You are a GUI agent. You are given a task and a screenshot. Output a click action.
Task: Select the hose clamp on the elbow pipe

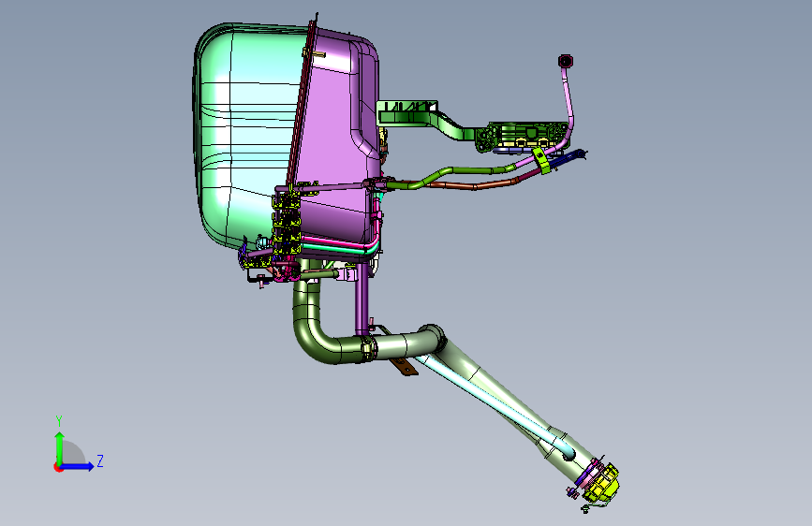pyautogui.click(x=367, y=347)
